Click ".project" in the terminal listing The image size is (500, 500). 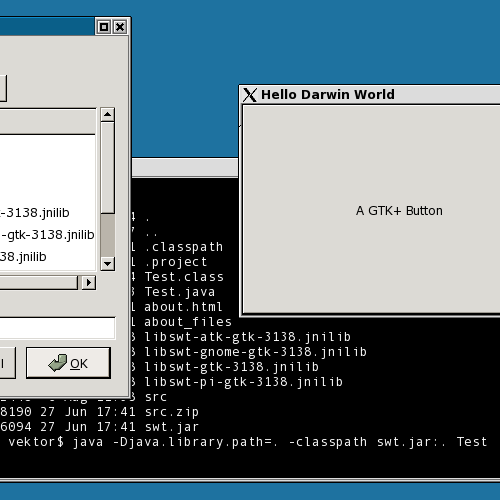pyautogui.click(x=176, y=262)
